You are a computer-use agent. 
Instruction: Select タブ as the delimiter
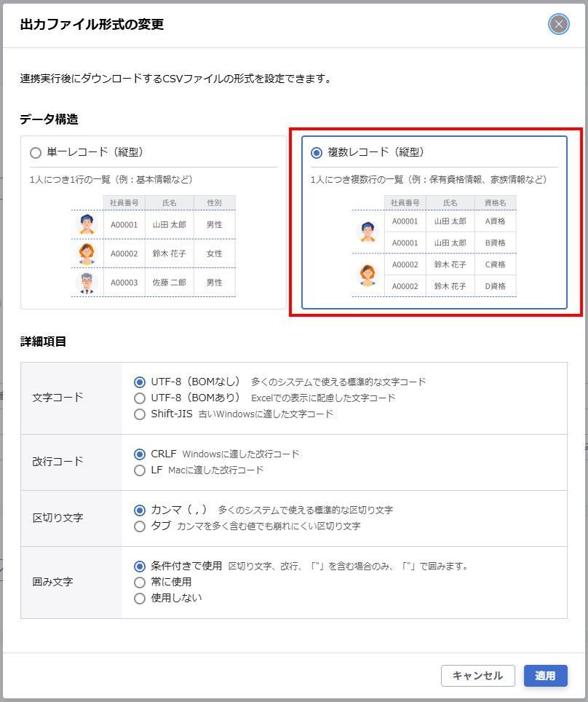140,526
